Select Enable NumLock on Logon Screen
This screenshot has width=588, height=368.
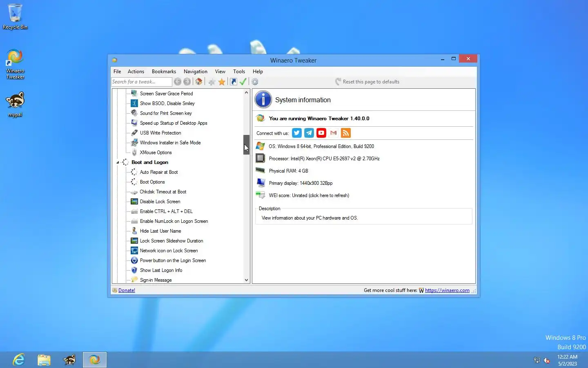pos(174,221)
